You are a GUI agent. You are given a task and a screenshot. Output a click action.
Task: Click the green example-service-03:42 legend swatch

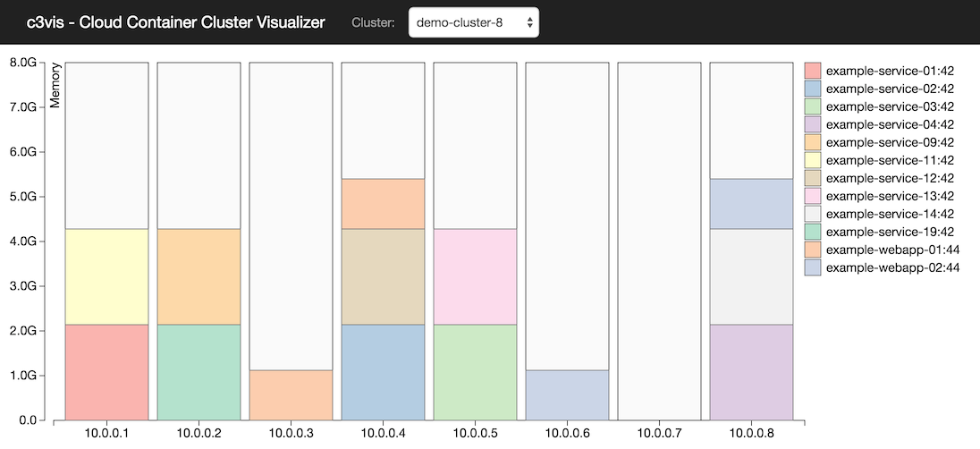[813, 106]
